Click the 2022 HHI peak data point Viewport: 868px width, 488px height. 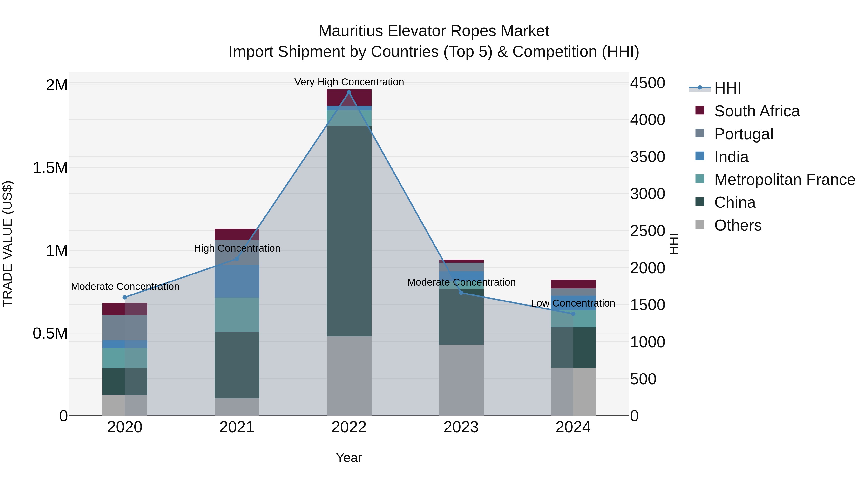(349, 92)
